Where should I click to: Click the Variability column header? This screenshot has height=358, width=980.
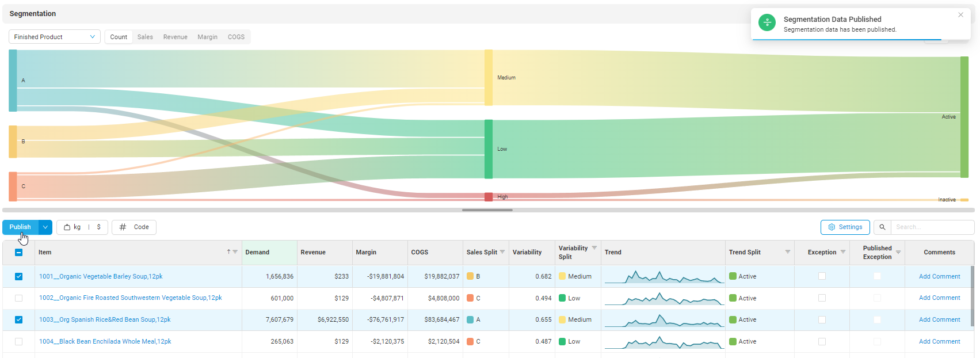coord(532,252)
